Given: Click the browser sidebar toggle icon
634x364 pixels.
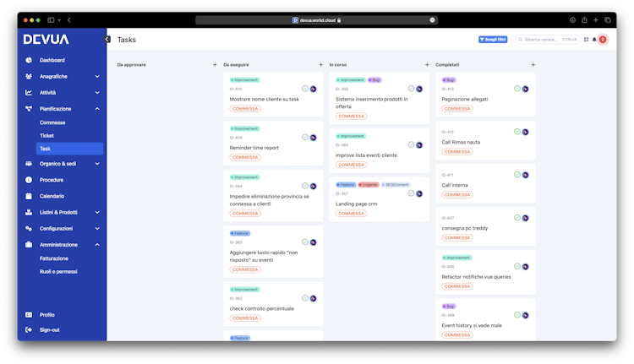Looking at the screenshot, I should pyautogui.click(x=51, y=19).
